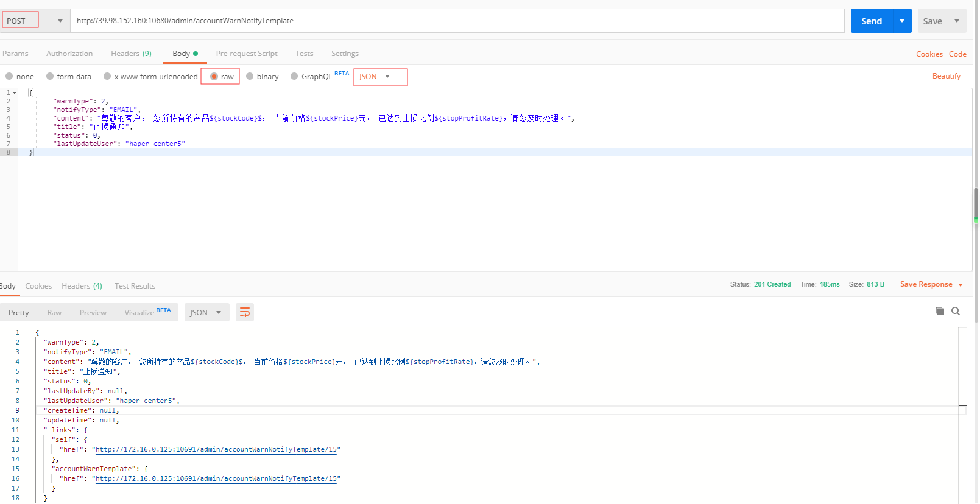Switch to the Authorization tab
Viewport: 980px width, 504px height.
point(69,54)
